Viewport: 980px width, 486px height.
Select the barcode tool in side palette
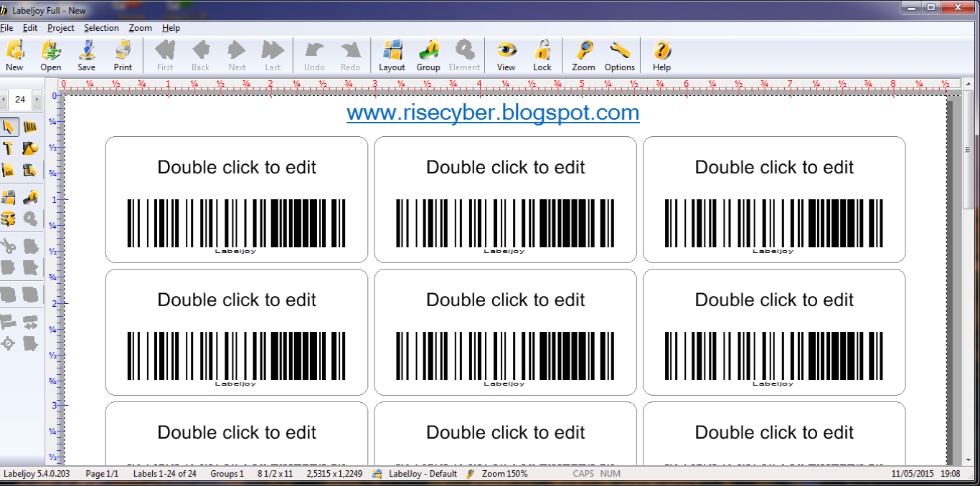point(30,127)
